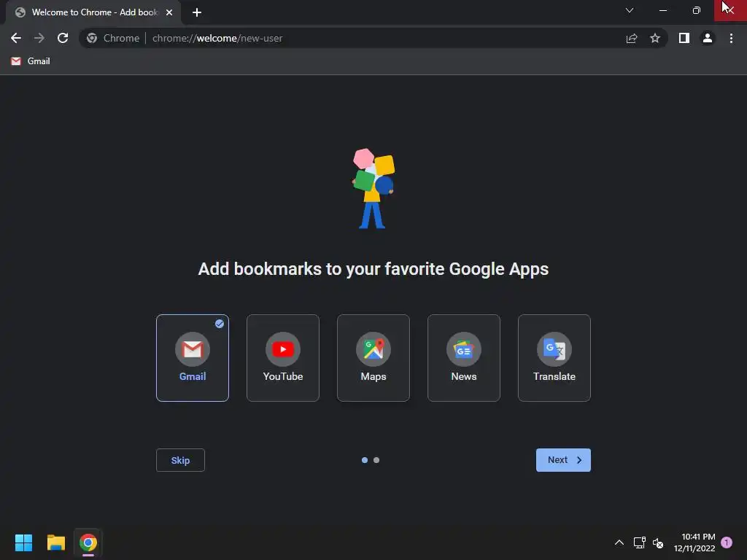Select the Maps app card
The image size is (747, 560).
tap(373, 357)
